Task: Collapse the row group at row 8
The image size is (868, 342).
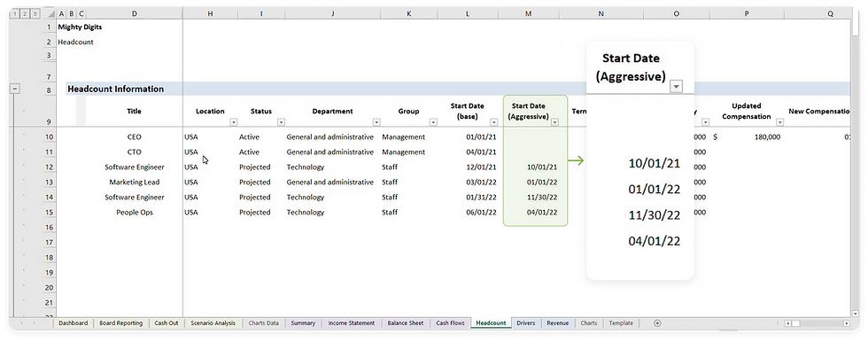Action: tap(15, 89)
